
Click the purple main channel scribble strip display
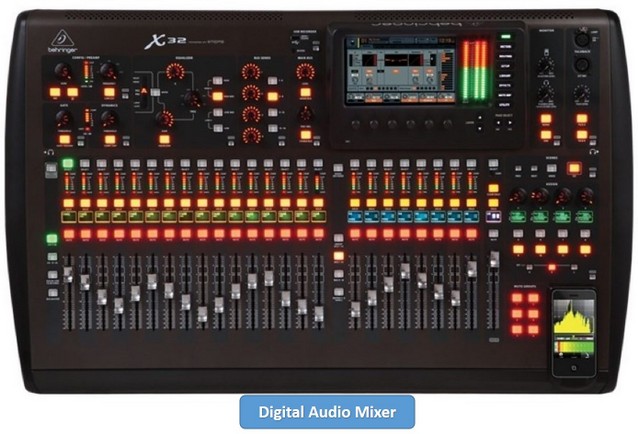pyautogui.click(x=493, y=216)
